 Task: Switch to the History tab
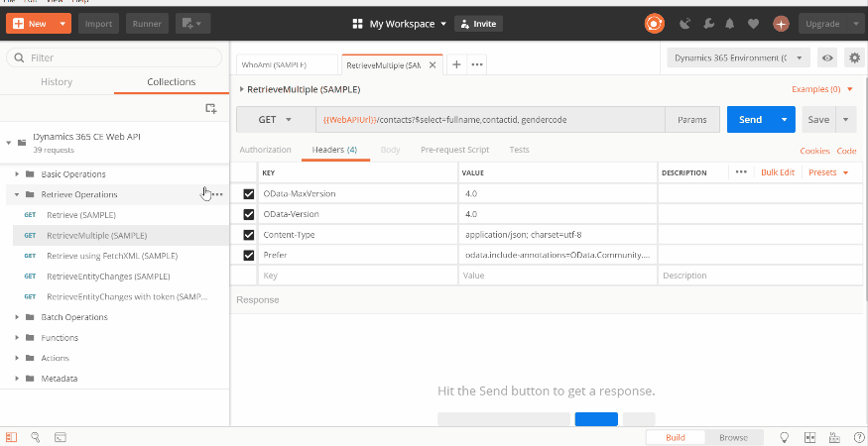coord(57,82)
